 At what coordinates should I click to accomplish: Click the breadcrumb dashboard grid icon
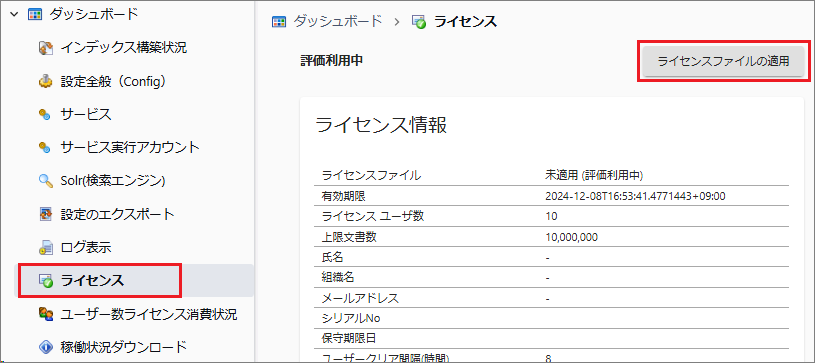click(279, 22)
